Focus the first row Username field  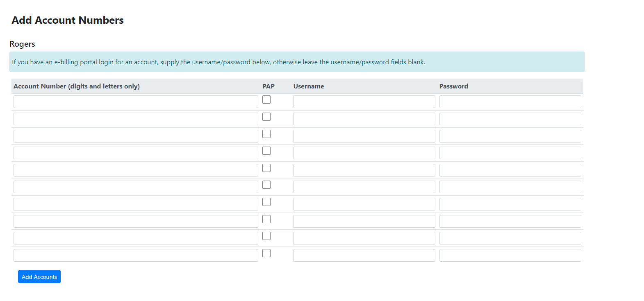coord(364,102)
